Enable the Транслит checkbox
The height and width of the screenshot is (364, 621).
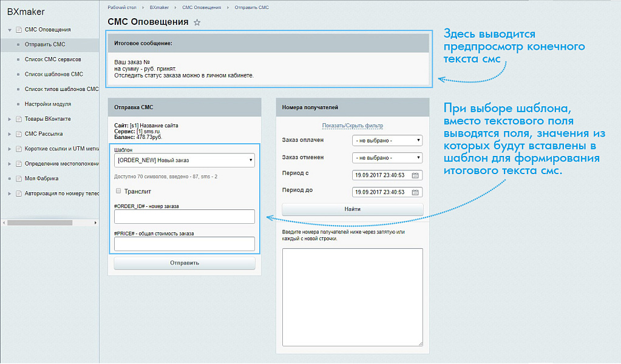pos(117,190)
